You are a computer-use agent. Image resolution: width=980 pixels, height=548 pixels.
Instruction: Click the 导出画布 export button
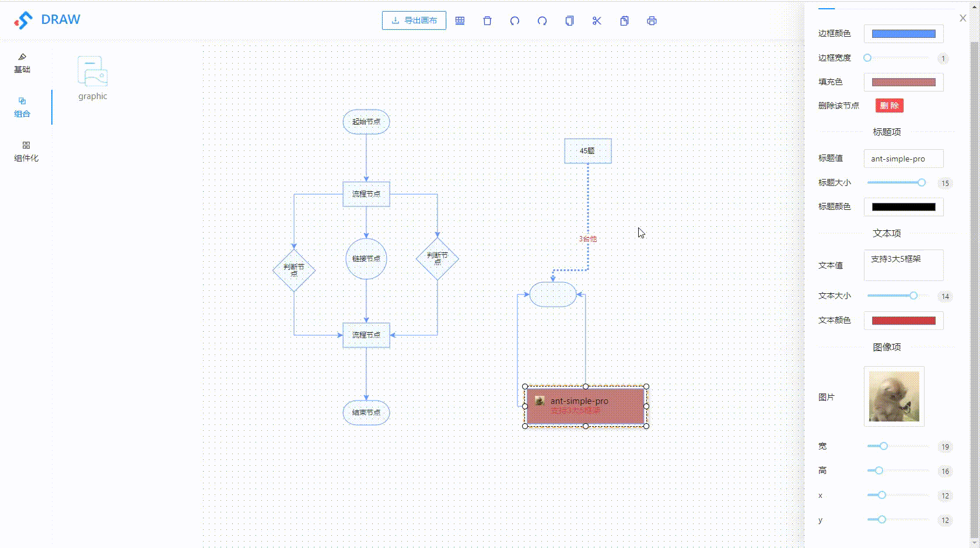tap(414, 20)
